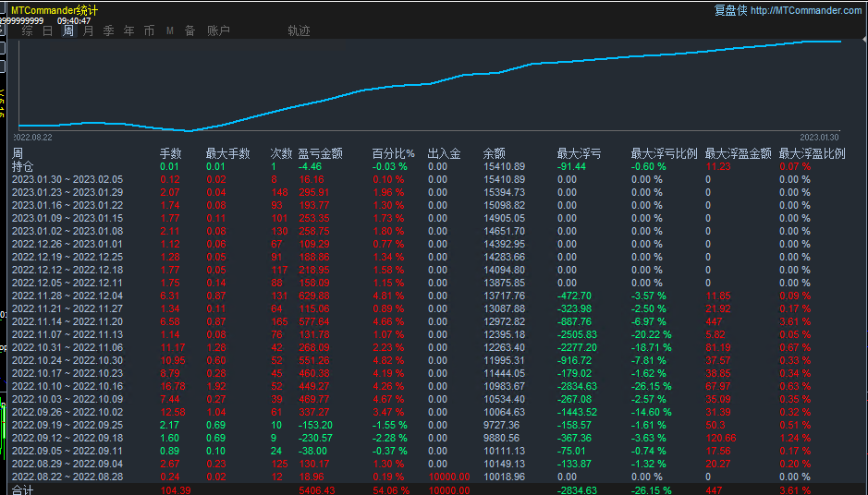This screenshot has height=495, width=868.
Task: Click the 2023.01.30 chart end date label
Action: pos(819,137)
